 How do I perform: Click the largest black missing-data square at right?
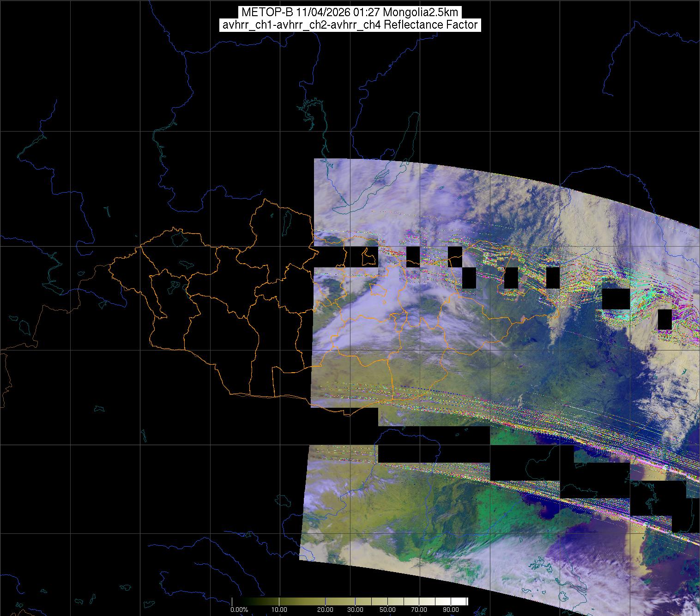coord(616,299)
